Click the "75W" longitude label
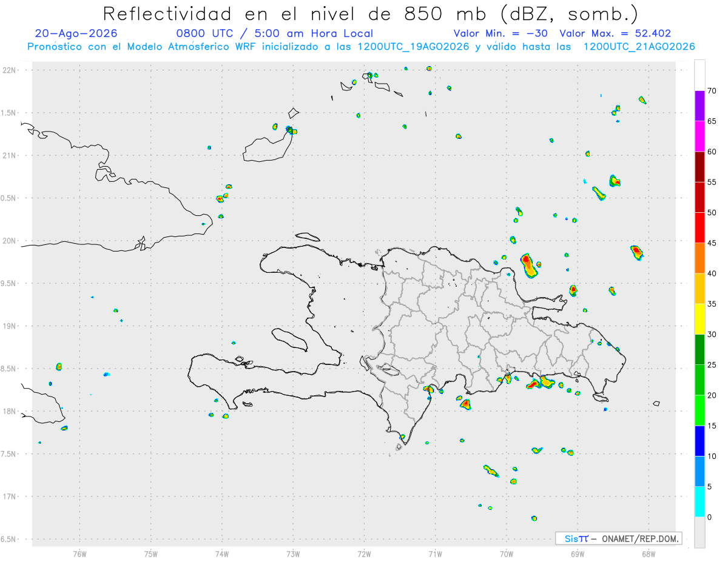 coord(151,554)
